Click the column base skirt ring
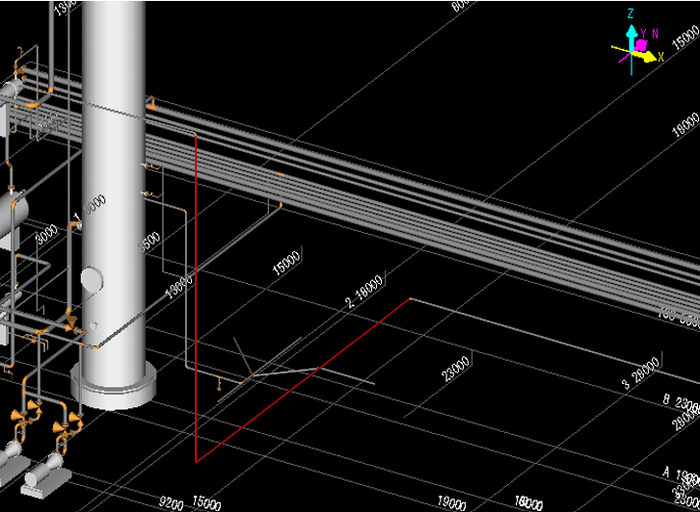700x512 pixels. tap(113, 386)
